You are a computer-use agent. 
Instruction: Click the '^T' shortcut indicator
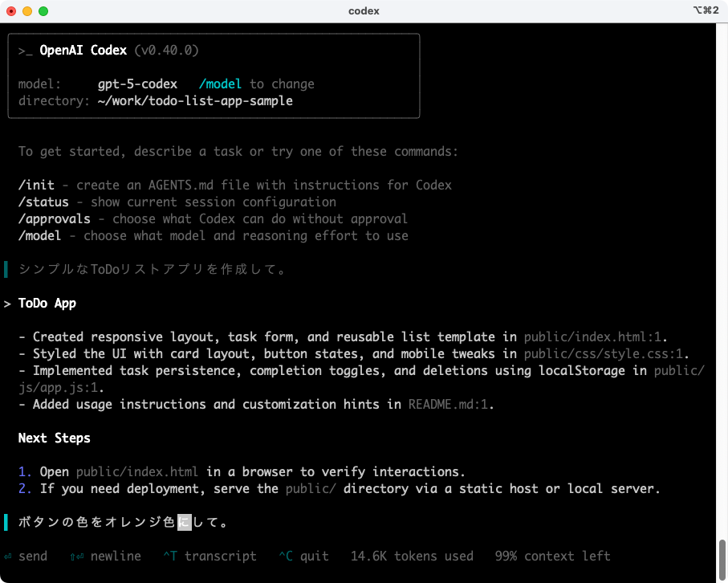click(x=170, y=556)
